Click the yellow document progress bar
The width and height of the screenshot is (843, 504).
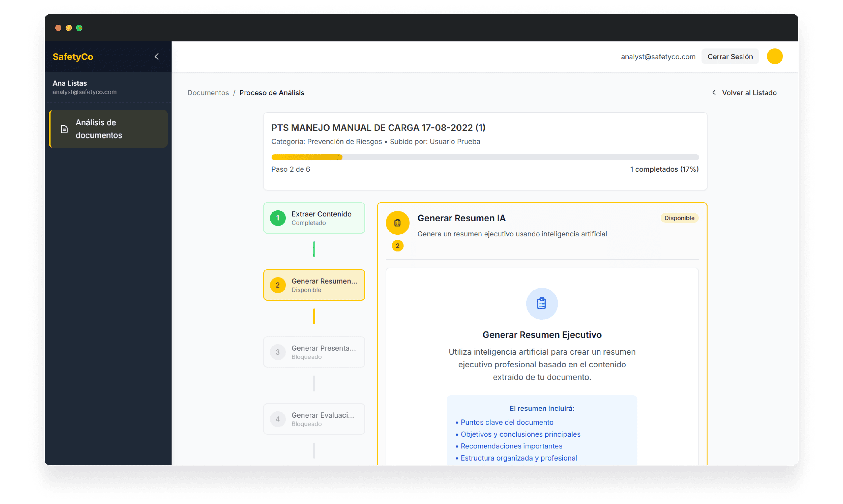click(x=307, y=157)
